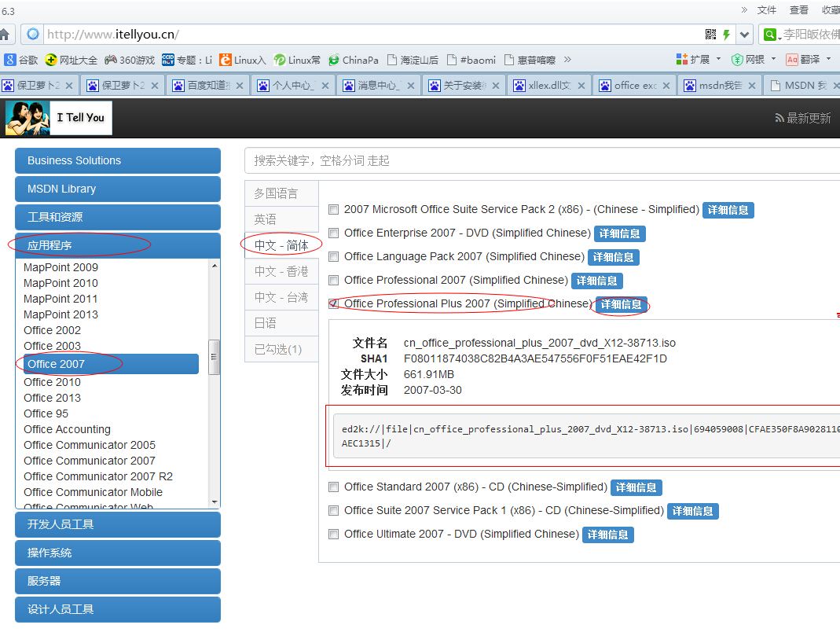Expand the 操作系统 category
The image size is (840, 632).
click(118, 553)
